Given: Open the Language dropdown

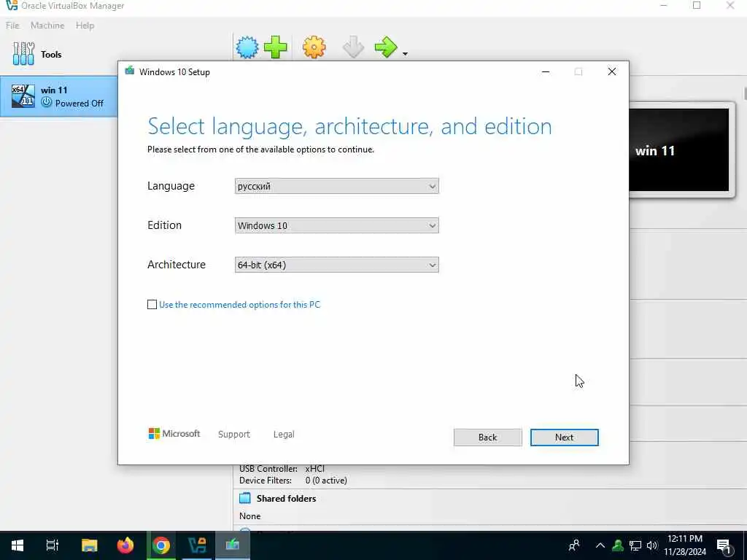Looking at the screenshot, I should [x=336, y=186].
